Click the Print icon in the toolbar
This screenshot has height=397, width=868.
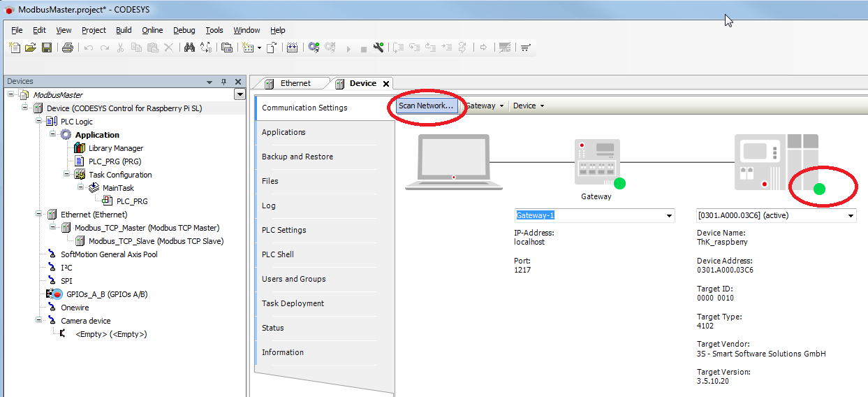(x=68, y=48)
